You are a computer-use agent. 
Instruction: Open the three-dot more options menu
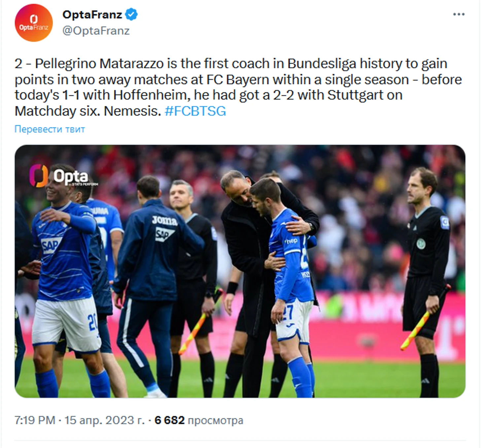459,15
